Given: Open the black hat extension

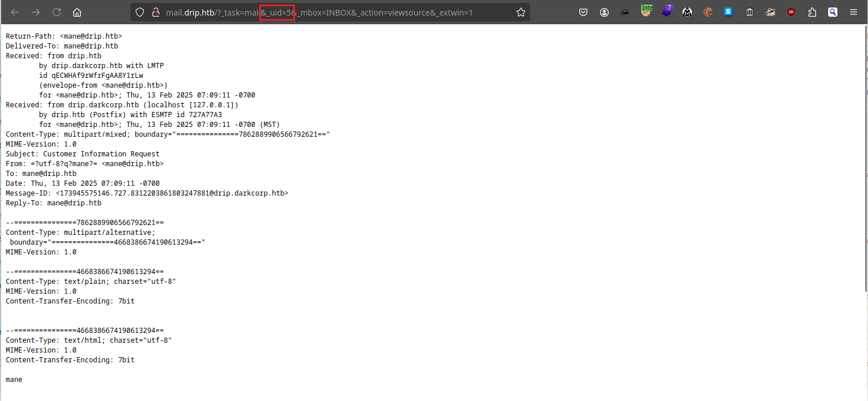Looking at the screenshot, I should pos(625,12).
